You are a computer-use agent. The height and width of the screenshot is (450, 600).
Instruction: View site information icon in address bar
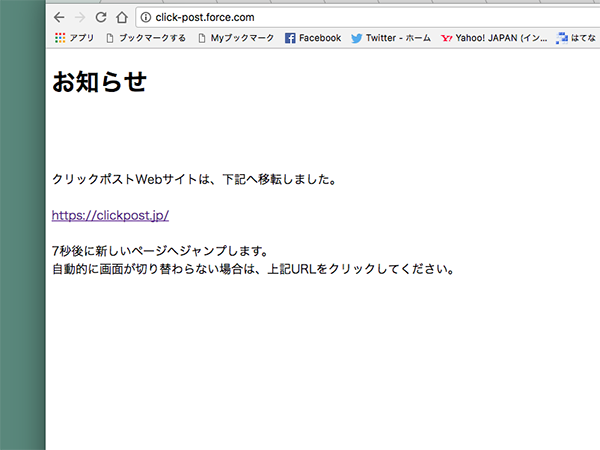point(146,17)
